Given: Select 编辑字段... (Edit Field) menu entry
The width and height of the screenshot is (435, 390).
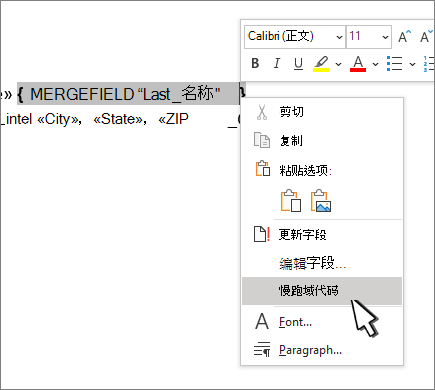Looking at the screenshot, I should [322, 263].
